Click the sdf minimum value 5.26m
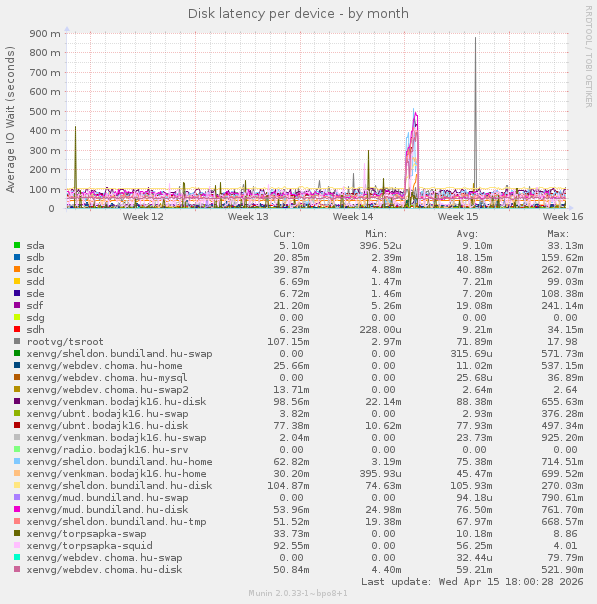This screenshot has width=597, height=604. click(386, 305)
